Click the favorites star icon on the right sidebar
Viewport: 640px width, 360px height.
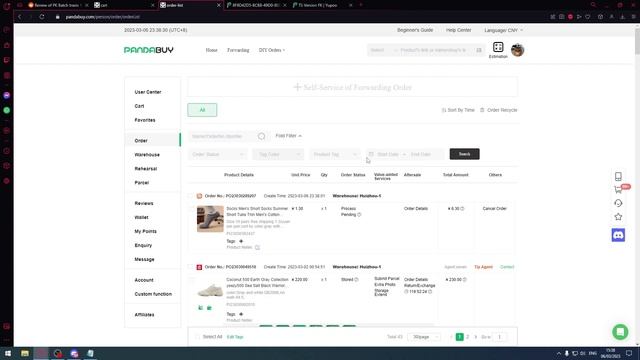618,217
